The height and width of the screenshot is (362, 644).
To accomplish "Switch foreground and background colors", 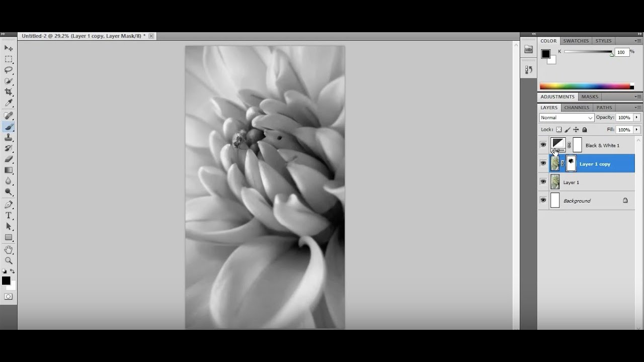I will 13,271.
